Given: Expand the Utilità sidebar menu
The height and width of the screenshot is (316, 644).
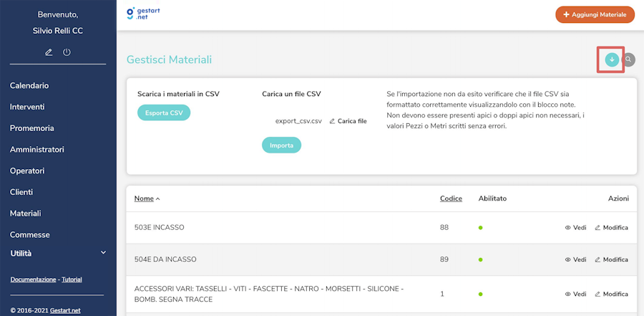Looking at the screenshot, I should 103,253.
